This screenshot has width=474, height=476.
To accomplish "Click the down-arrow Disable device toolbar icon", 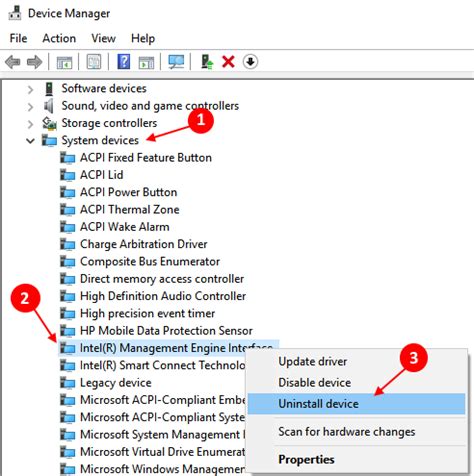I will (x=250, y=62).
